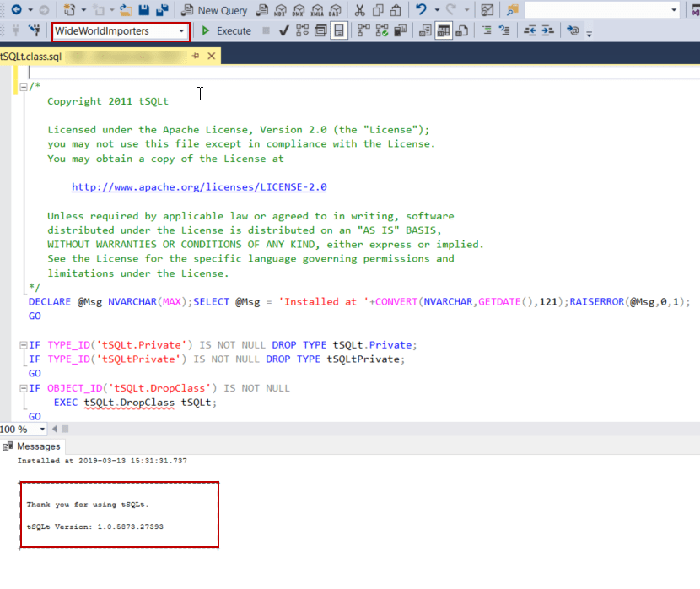Open the undo history dropdown arrow
Screen dimensions: 700x589
(x=435, y=10)
